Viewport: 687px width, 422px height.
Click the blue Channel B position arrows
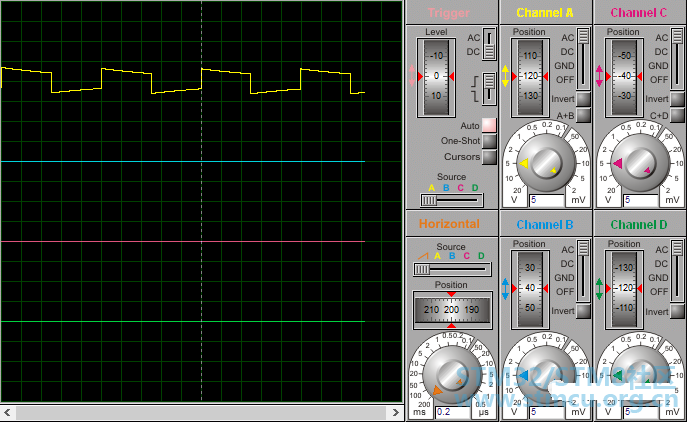(x=505, y=289)
